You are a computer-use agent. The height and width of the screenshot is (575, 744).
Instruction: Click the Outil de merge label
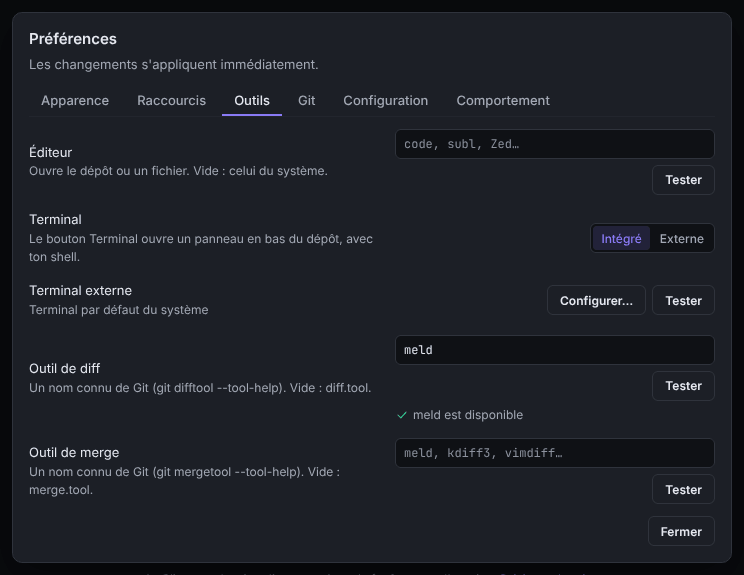point(74,453)
